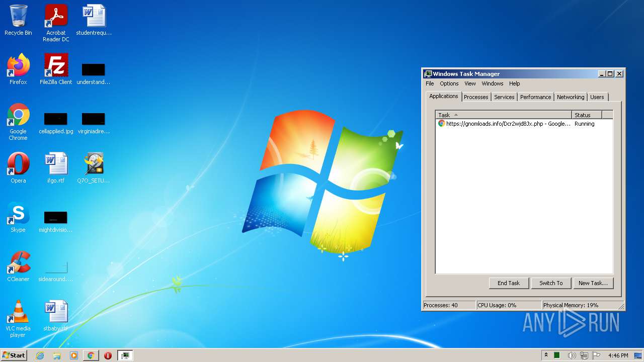Open the Options menu in Task Manager
Image resolution: width=644 pixels, height=362 pixels.
click(x=449, y=83)
